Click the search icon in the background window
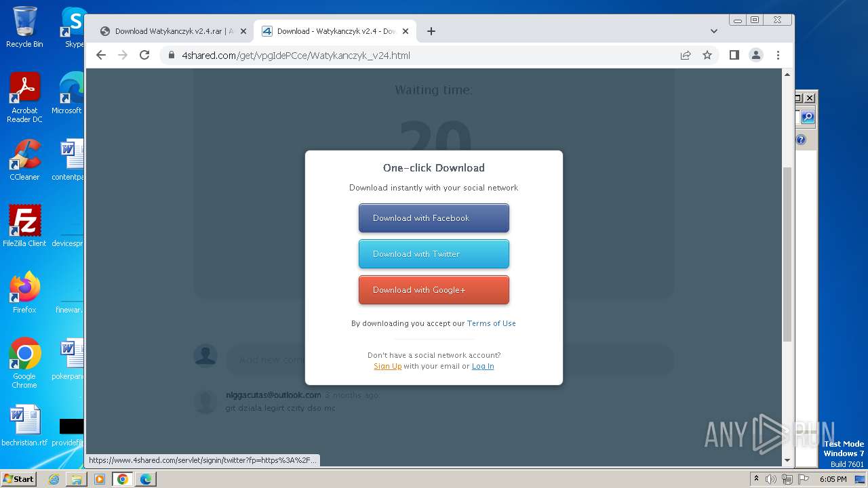This screenshot has width=868, height=488. [807, 117]
